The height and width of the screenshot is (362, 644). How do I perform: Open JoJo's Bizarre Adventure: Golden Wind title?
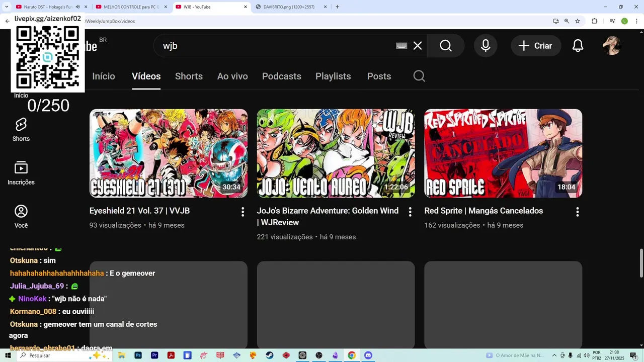point(328,216)
